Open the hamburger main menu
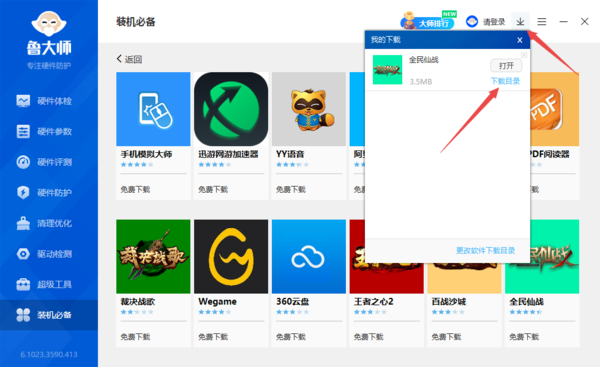The height and width of the screenshot is (367, 600). pos(541,21)
